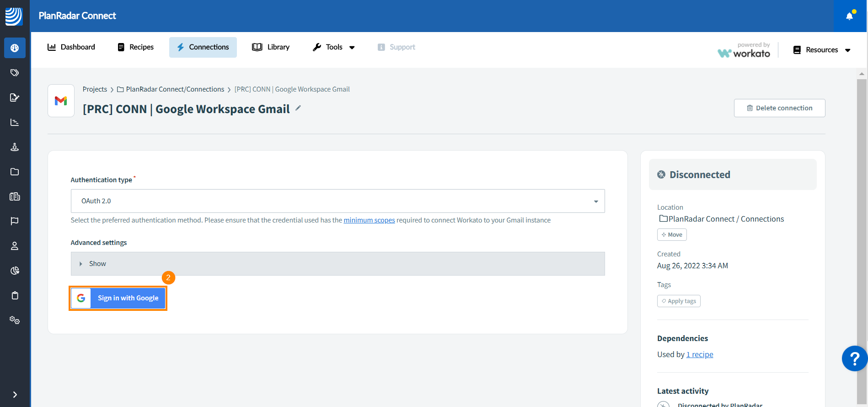Click the pencil edit icon beside connection name

pyautogui.click(x=298, y=108)
